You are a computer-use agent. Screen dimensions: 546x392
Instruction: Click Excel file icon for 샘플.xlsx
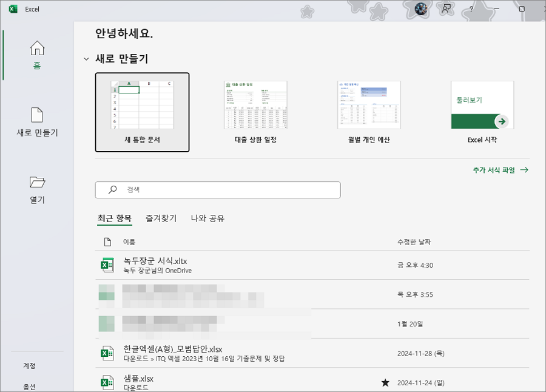(x=107, y=382)
